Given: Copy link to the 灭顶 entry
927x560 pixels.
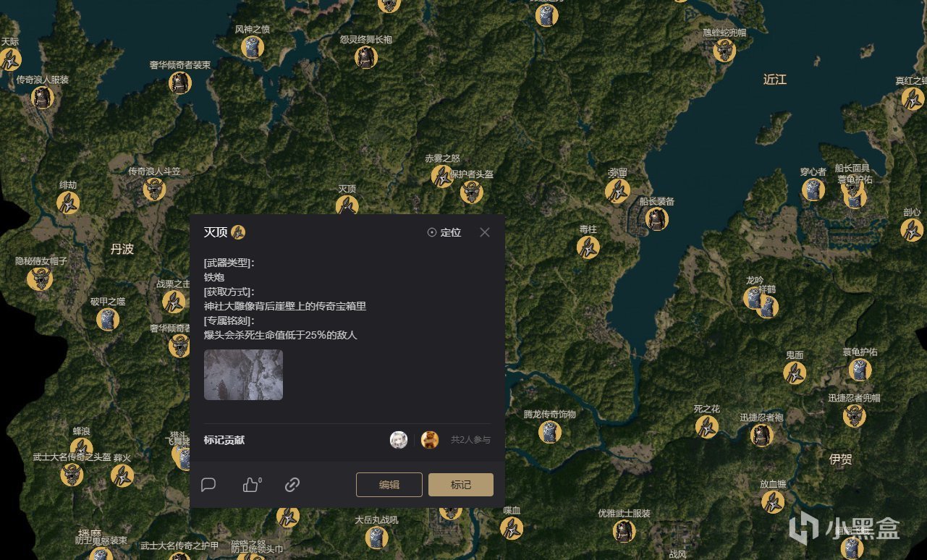Looking at the screenshot, I should point(292,485).
